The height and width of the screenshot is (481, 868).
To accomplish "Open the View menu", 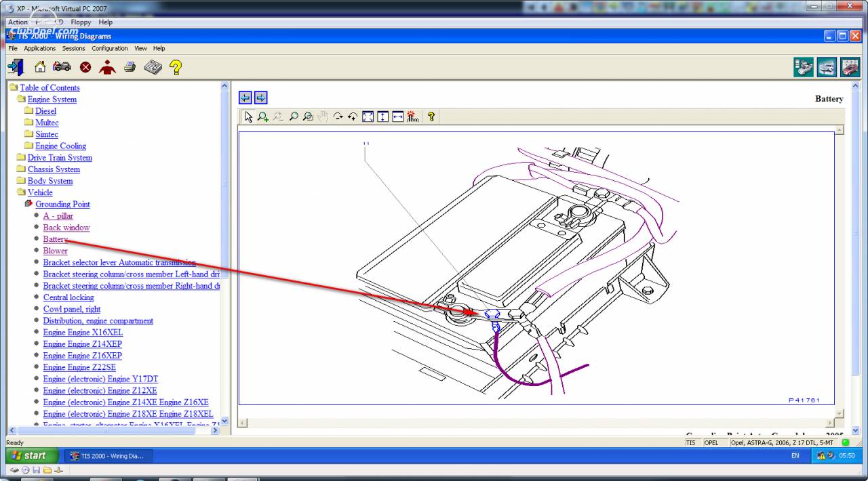I will (x=140, y=48).
